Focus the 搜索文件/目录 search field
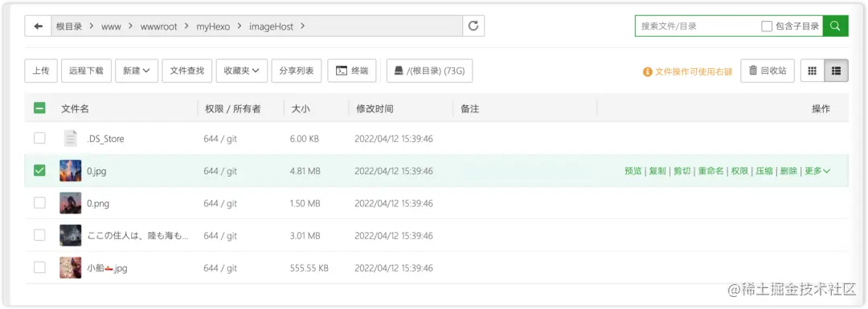The height and width of the screenshot is (309, 868). (x=698, y=26)
